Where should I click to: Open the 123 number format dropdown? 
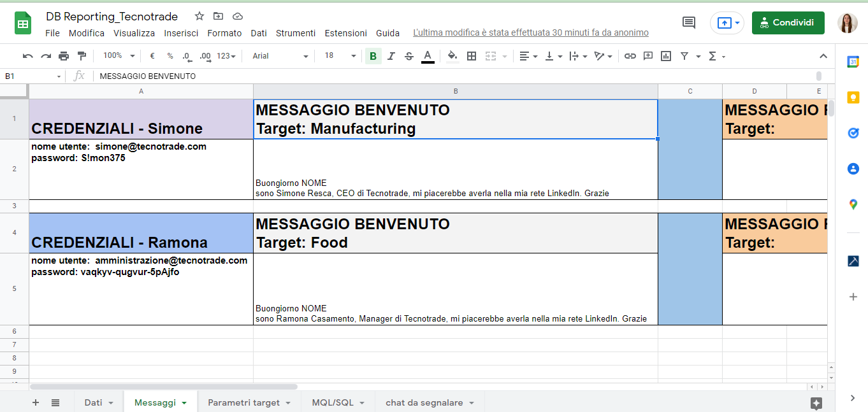[226, 56]
